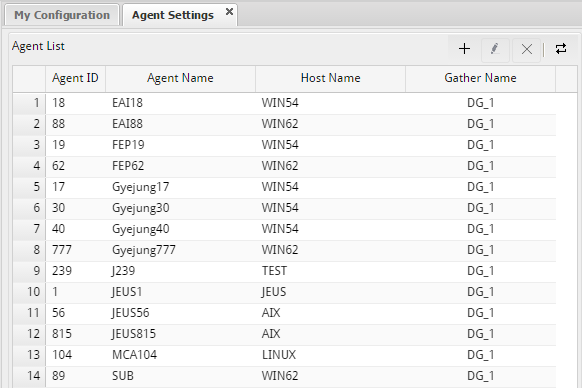
Task: Select agent name EAI88
Action: pos(127,124)
